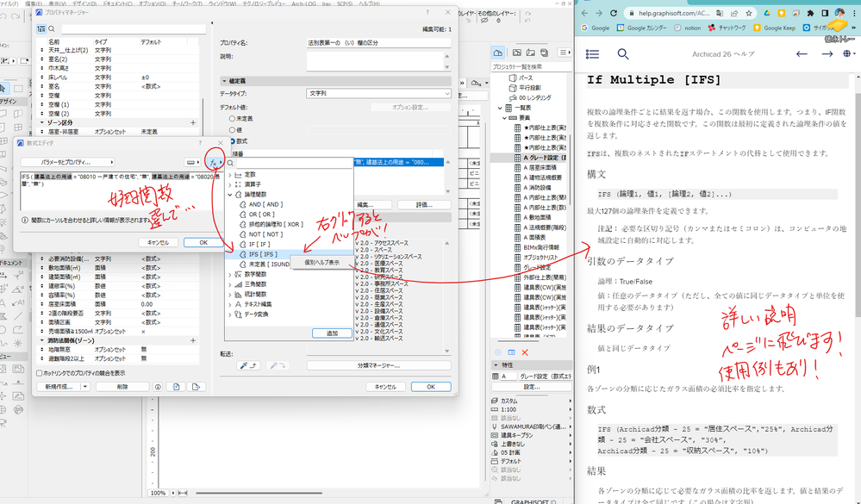Reload the Chrome page

[x=614, y=13]
